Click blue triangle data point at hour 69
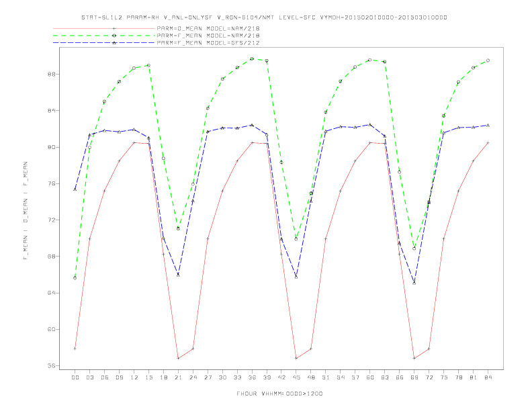Viewport: 532px width, 411px height. (414, 283)
